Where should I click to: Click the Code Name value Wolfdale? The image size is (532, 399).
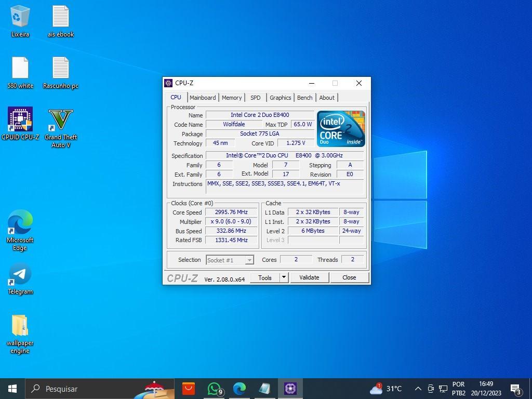[234, 124]
